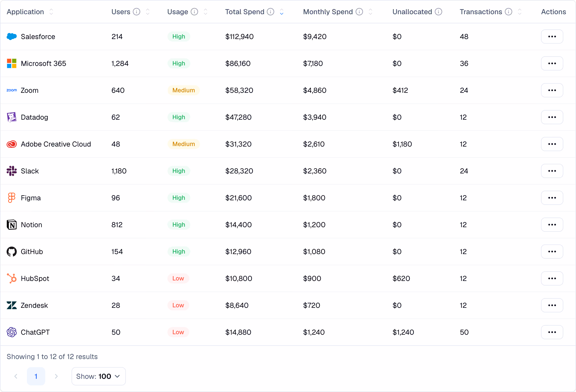Open the Show: 100 page size dropdown
The height and width of the screenshot is (392, 576).
point(98,376)
